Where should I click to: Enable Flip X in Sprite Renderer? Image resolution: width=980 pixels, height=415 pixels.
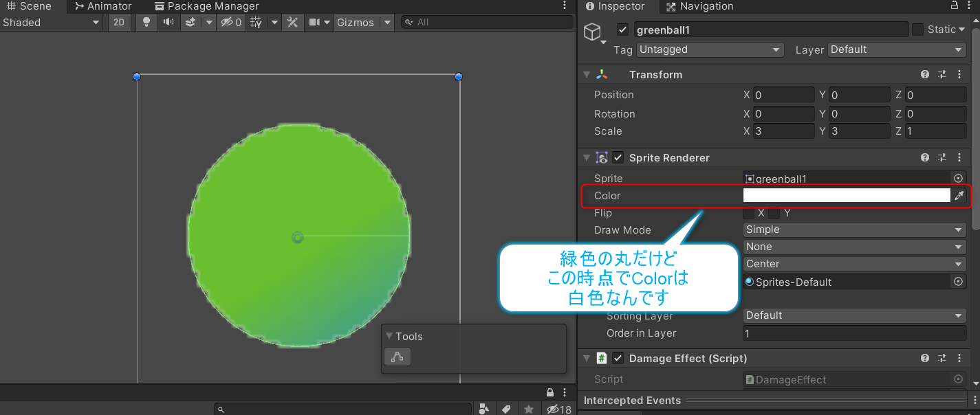pos(749,213)
